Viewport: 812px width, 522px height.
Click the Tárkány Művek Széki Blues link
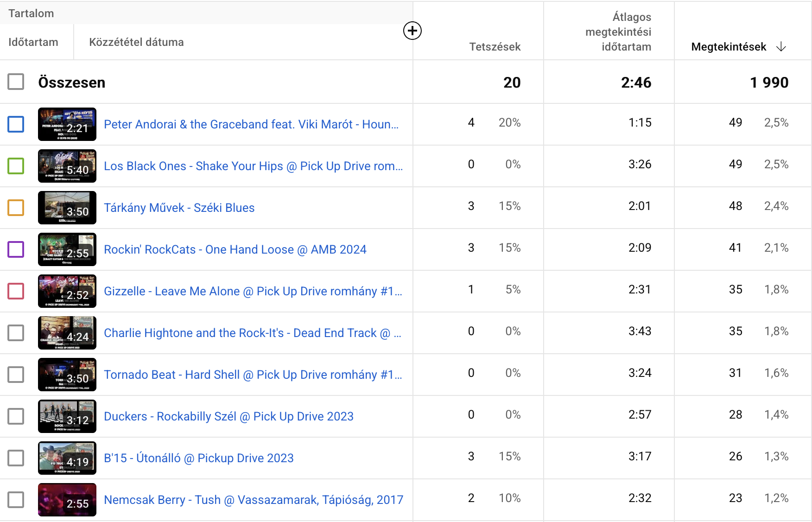(x=179, y=208)
